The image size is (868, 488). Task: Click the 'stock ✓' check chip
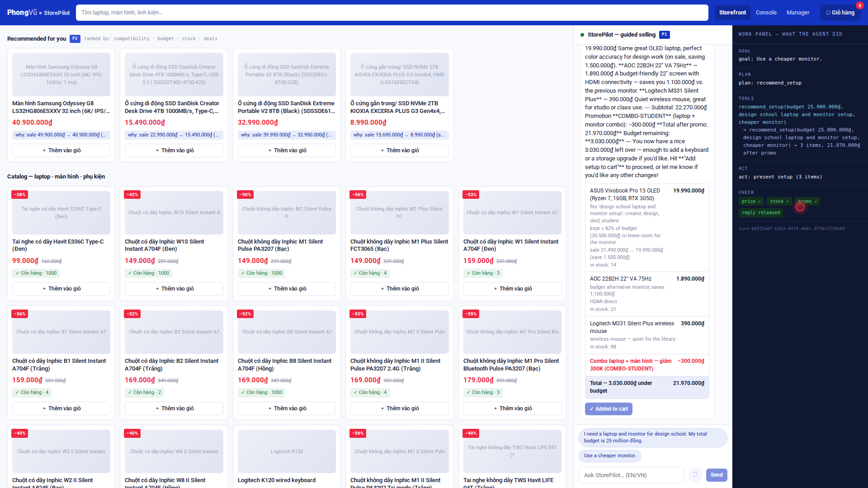(779, 202)
